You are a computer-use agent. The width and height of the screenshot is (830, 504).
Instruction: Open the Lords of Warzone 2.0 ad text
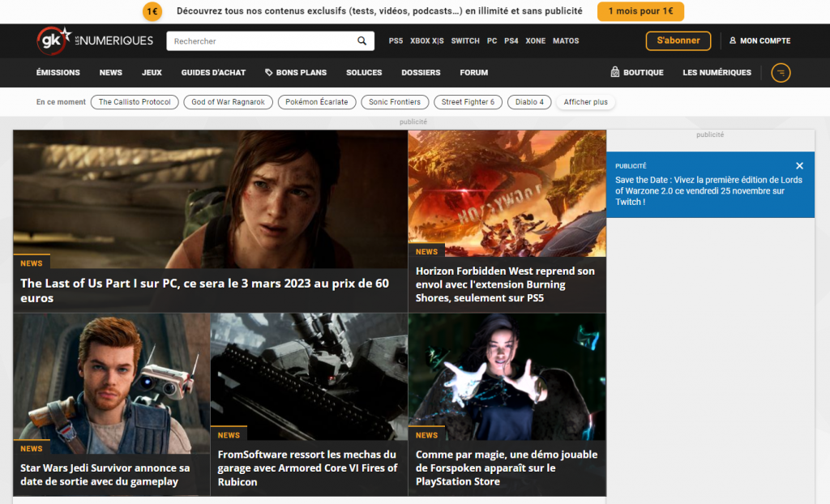point(708,190)
